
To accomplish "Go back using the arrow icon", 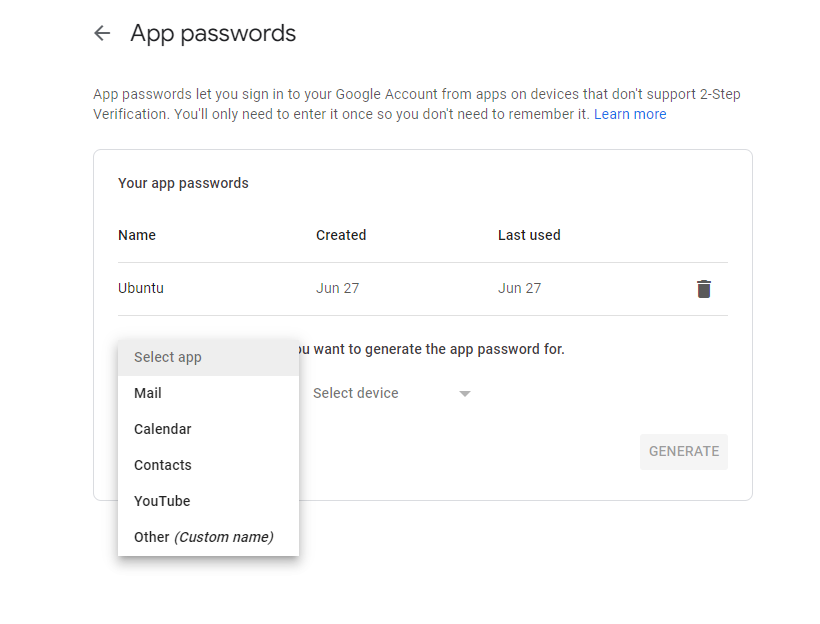I will click(102, 34).
